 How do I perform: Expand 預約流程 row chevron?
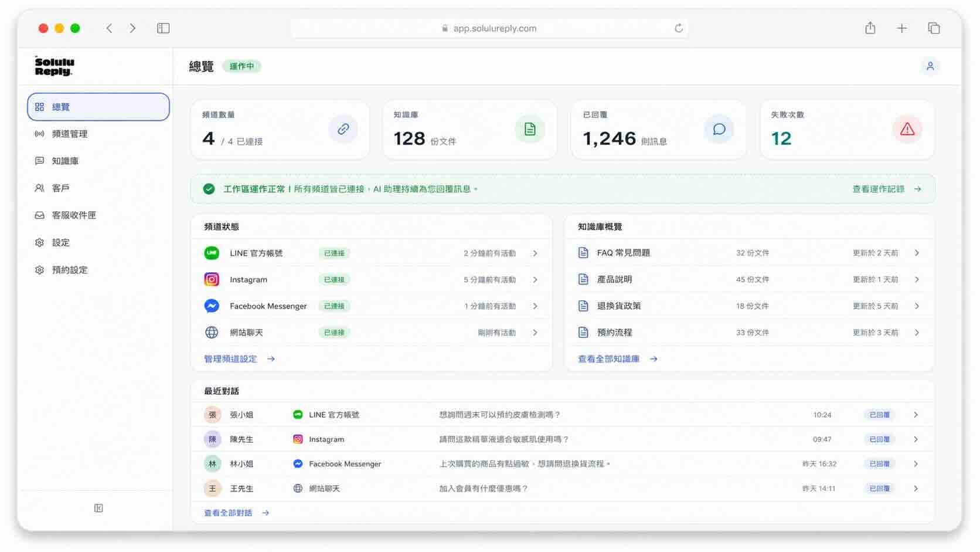coord(917,332)
